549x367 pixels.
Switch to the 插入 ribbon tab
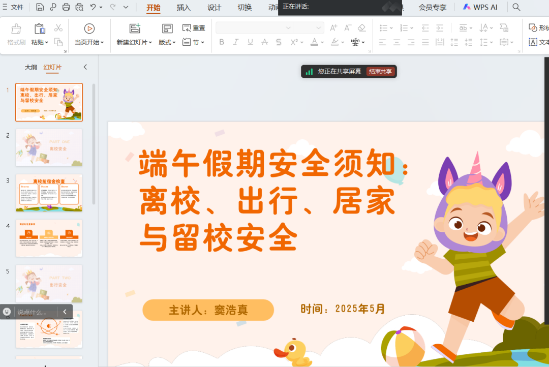[183, 7]
